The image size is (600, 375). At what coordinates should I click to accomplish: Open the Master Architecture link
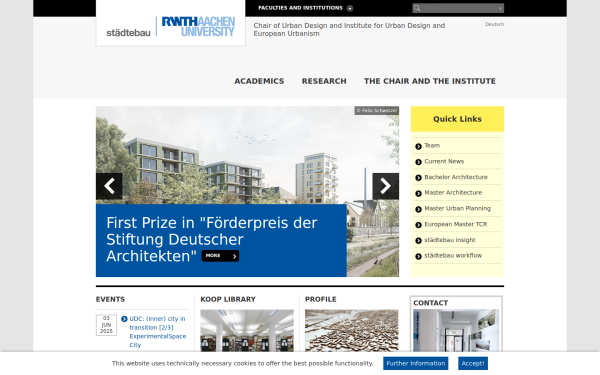453,192
